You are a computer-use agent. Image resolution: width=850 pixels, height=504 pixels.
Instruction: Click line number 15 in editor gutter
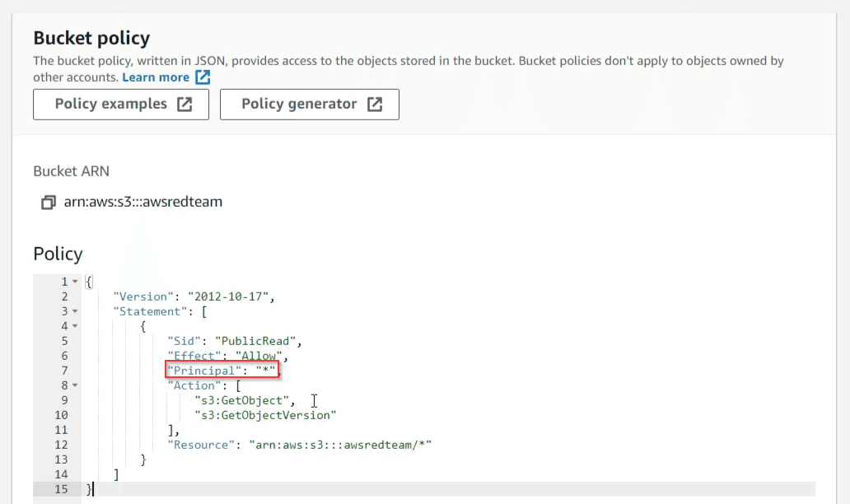(x=63, y=489)
